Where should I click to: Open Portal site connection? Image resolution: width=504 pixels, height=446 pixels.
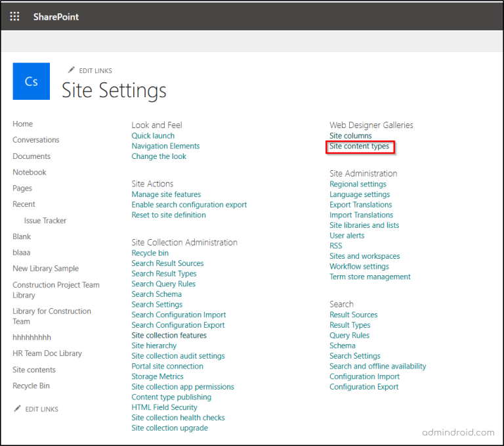pyautogui.click(x=167, y=367)
